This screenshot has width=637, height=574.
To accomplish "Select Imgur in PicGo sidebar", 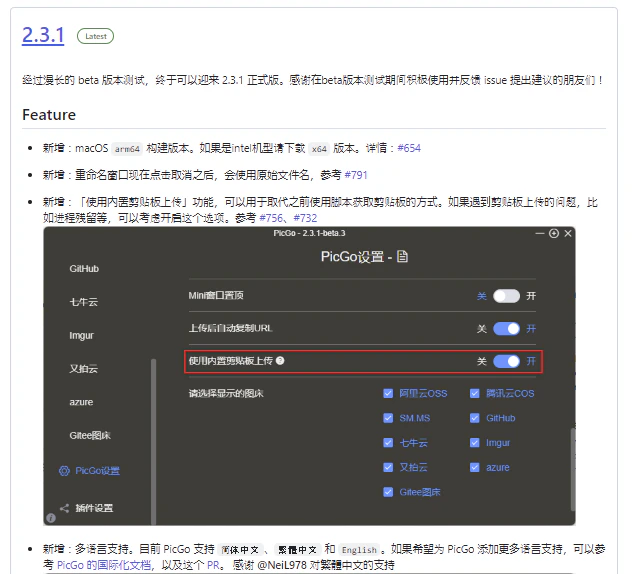I will click(x=81, y=336).
